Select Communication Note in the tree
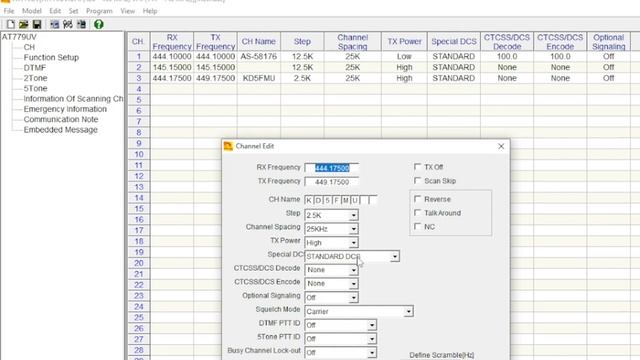 tap(61, 119)
